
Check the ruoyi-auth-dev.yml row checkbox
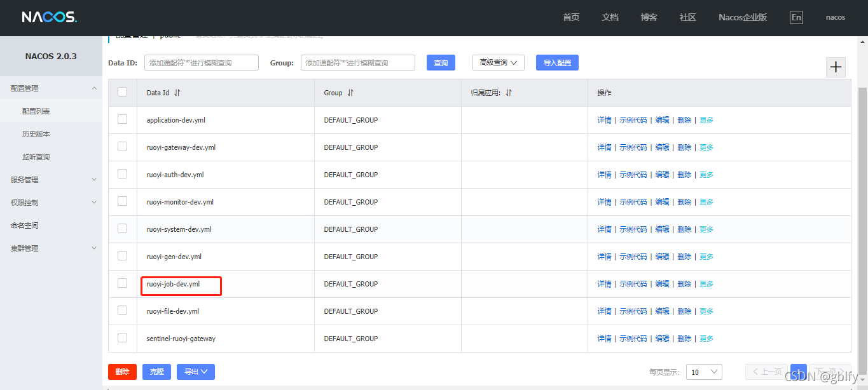[123, 174]
